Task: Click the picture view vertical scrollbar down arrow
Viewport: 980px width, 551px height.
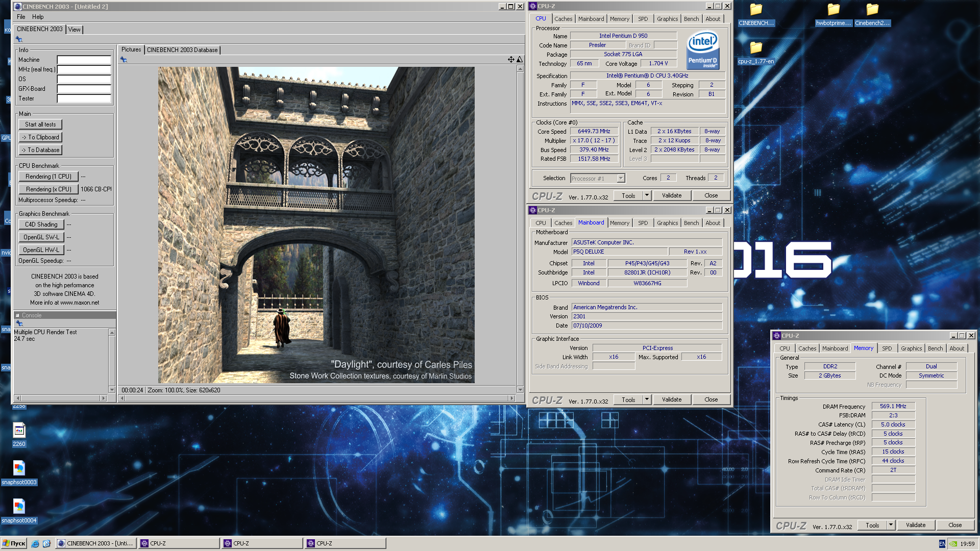Action: pos(520,390)
